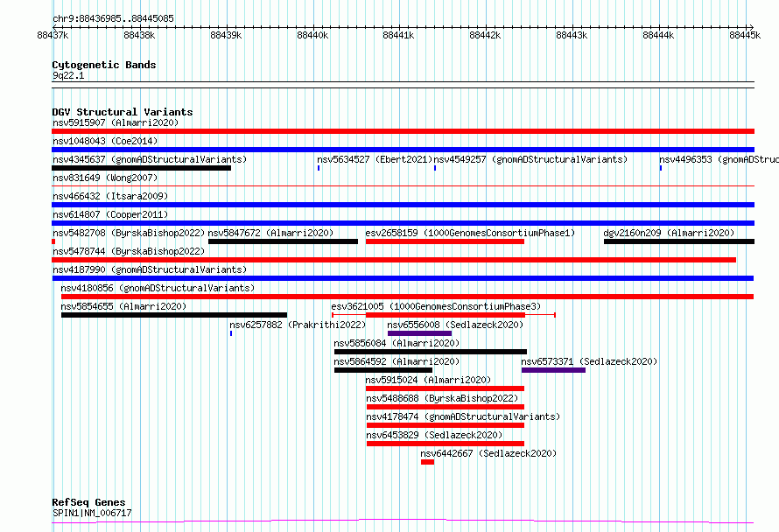This screenshot has width=779, height=532.
Task: Click the black nsv5864592 variant bar
Action: point(383,370)
